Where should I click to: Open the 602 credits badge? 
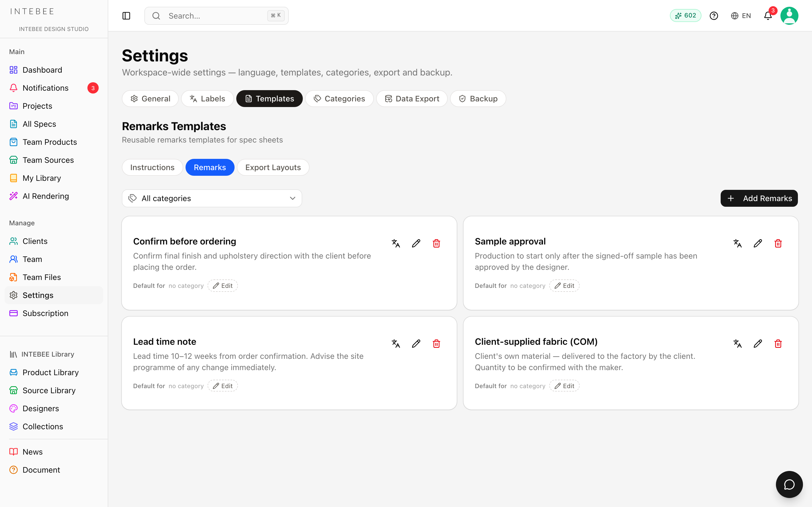pos(685,15)
